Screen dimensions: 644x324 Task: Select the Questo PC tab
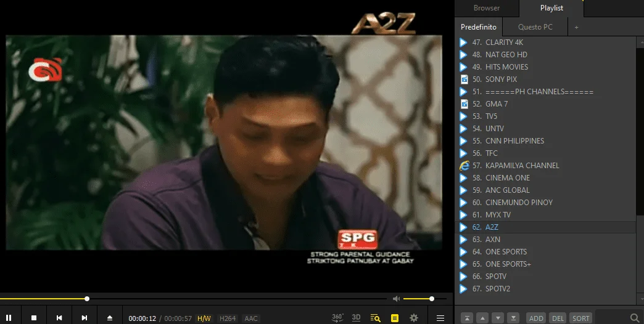[x=535, y=26]
